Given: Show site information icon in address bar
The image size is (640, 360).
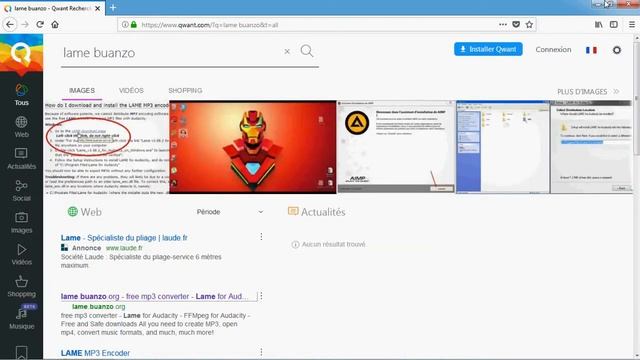Looking at the screenshot, I should click(x=125, y=24).
